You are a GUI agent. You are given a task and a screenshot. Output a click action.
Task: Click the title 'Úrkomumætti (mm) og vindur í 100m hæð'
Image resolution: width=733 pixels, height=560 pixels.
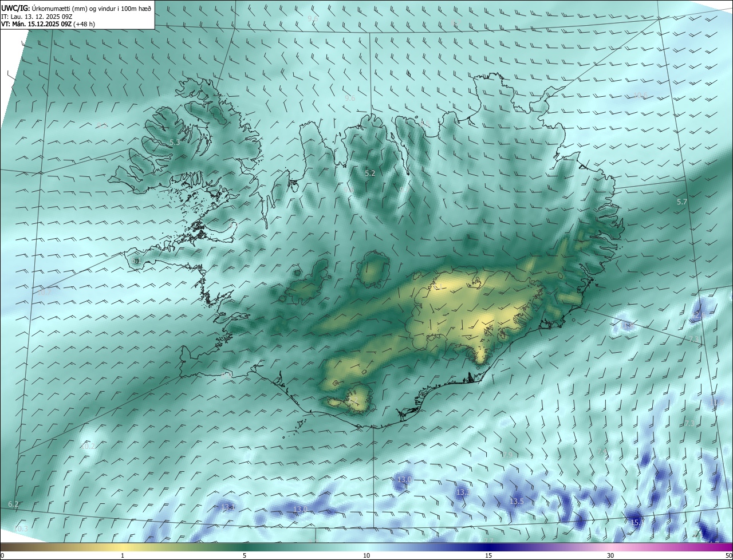[91, 8]
